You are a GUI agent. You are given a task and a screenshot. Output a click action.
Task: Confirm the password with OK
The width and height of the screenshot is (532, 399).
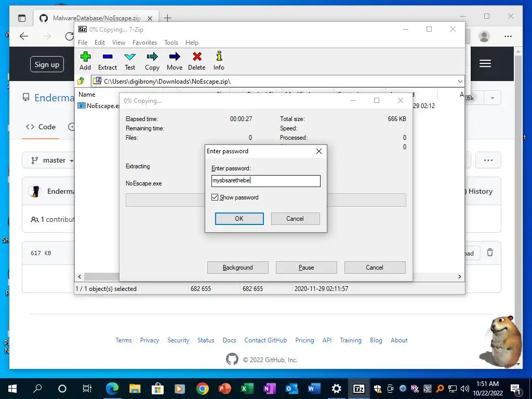239,219
